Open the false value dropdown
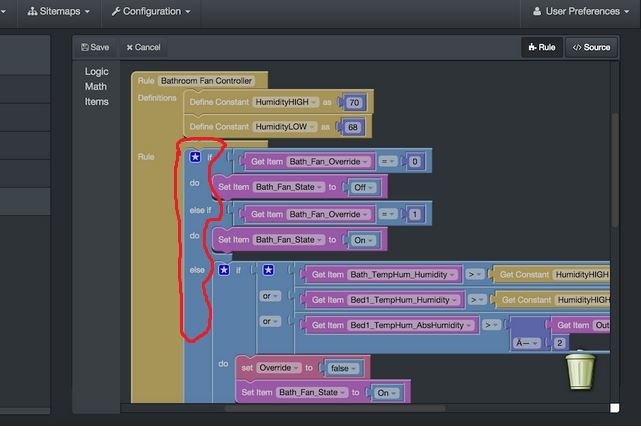Viewport: 641px width, 438px height. 343,368
